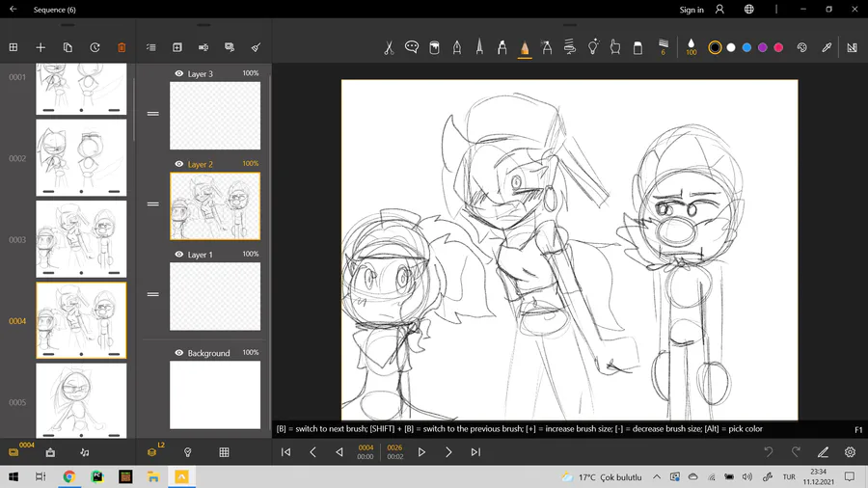This screenshot has height=488, width=868.
Task: Select the eraser tool
Action: coord(637,47)
